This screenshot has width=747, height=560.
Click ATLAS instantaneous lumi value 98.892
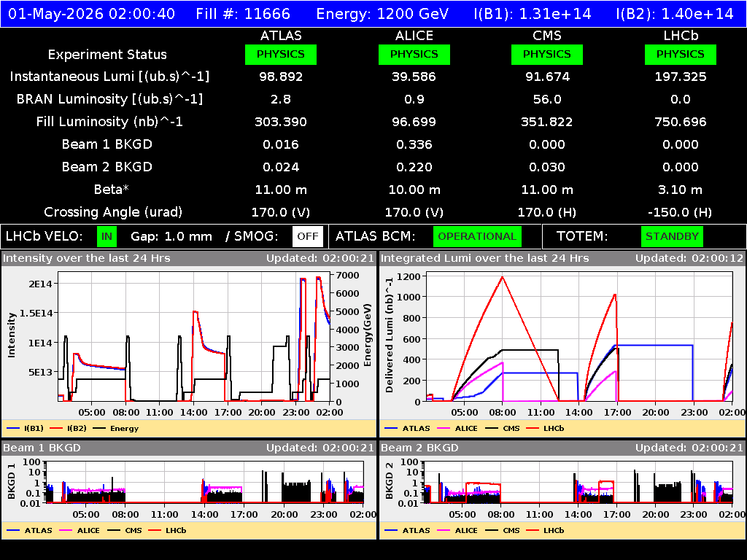coord(281,77)
